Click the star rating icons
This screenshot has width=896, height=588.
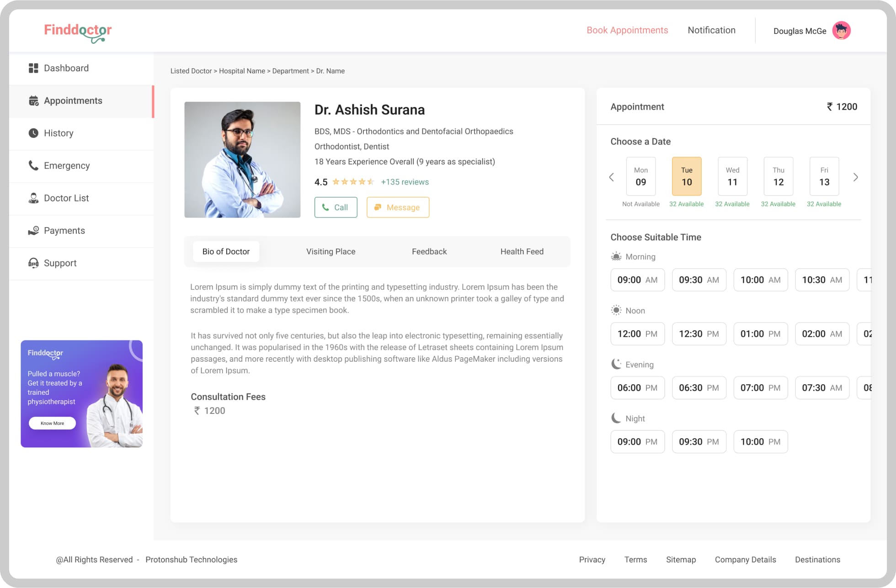(353, 182)
